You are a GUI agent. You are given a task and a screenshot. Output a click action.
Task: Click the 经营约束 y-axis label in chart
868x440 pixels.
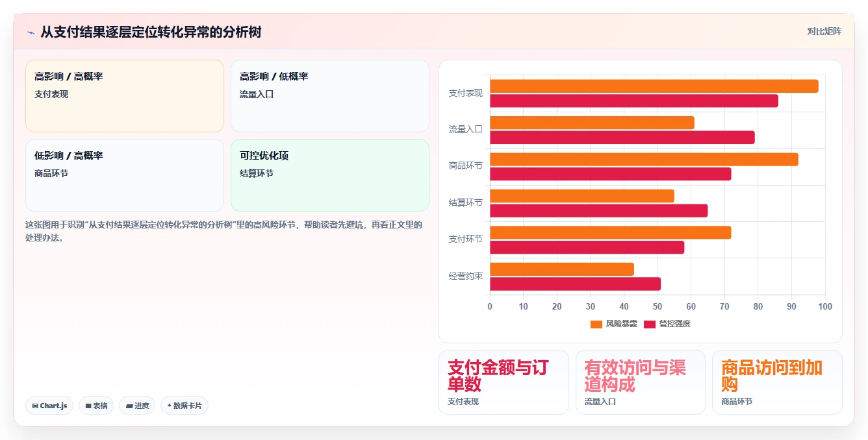(x=466, y=276)
